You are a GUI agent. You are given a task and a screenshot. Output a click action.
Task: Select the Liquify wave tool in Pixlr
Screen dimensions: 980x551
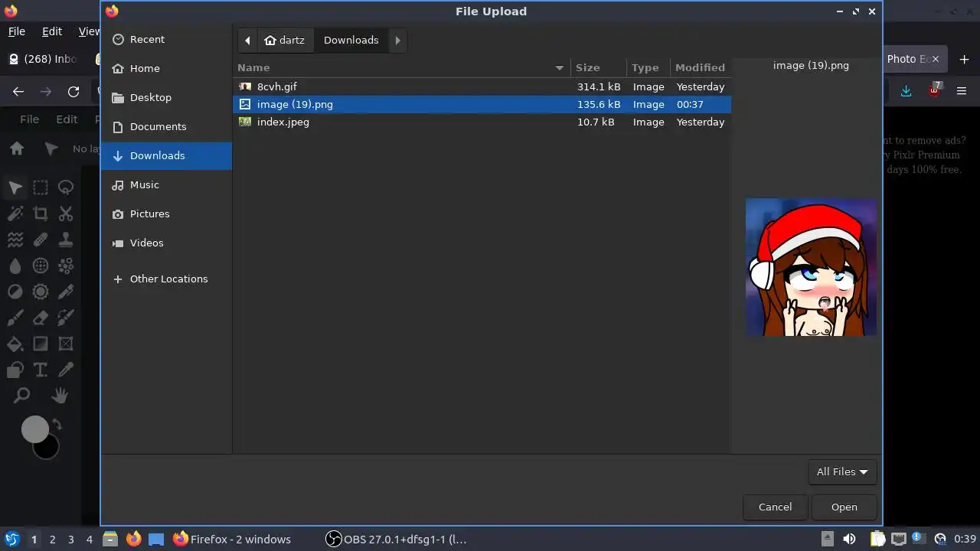(15, 240)
